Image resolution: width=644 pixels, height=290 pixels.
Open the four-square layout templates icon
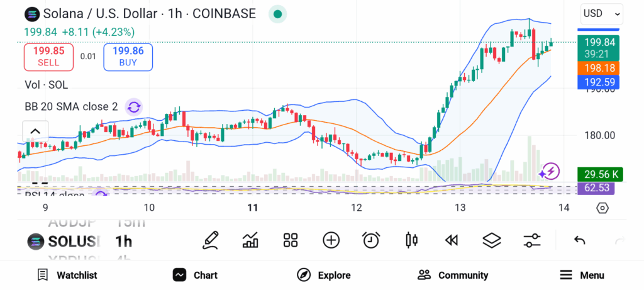[290, 240]
